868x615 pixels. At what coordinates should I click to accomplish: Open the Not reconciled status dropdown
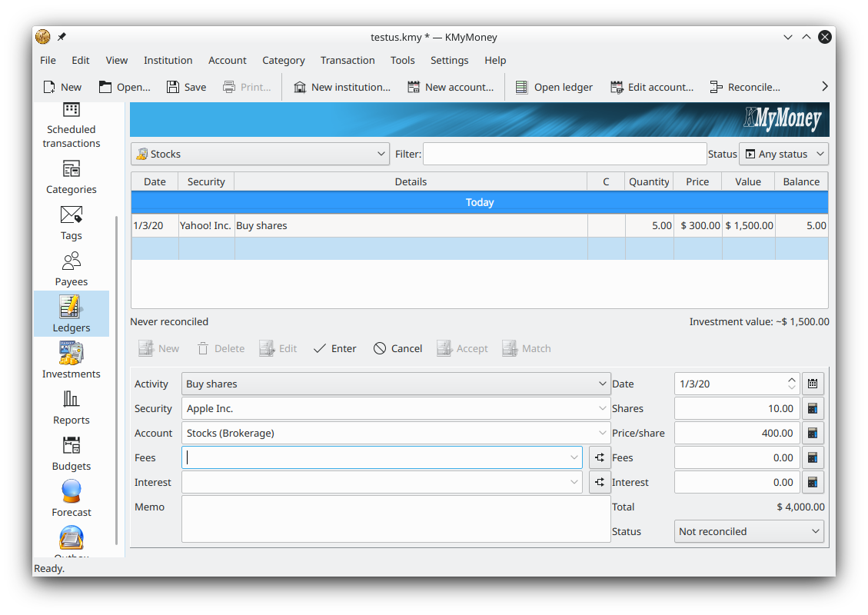coord(748,531)
